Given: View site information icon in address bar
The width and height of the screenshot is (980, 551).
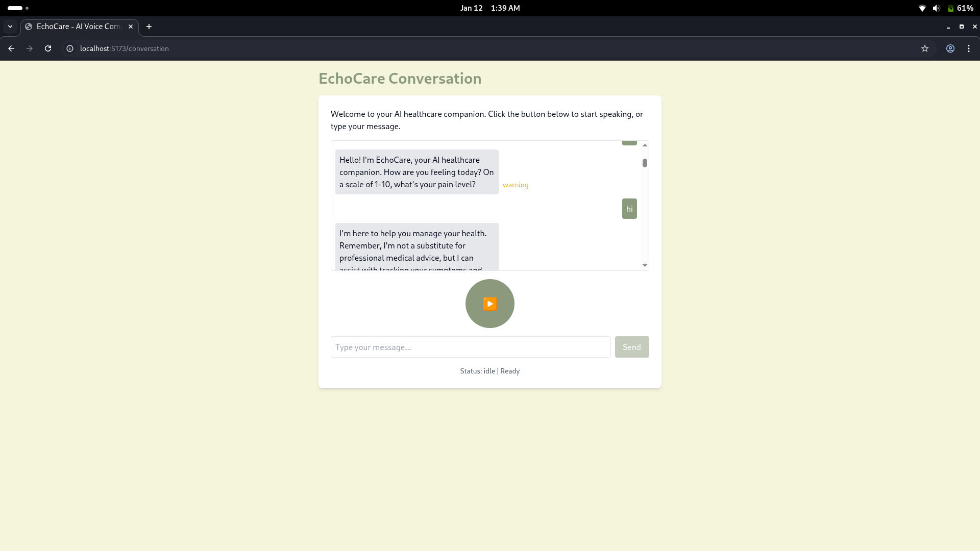Looking at the screenshot, I should click(70, 48).
